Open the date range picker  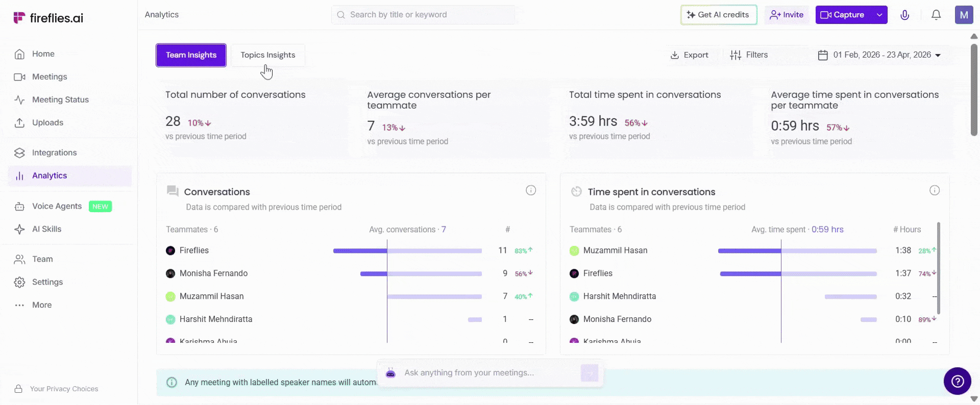tap(879, 55)
